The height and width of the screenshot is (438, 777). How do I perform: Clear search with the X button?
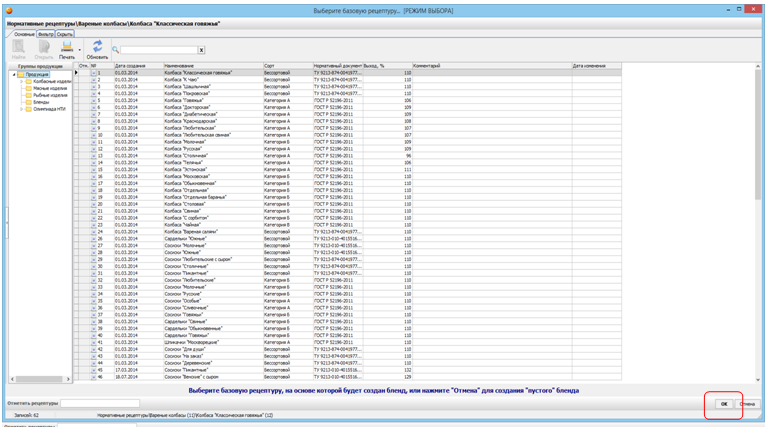tap(201, 49)
